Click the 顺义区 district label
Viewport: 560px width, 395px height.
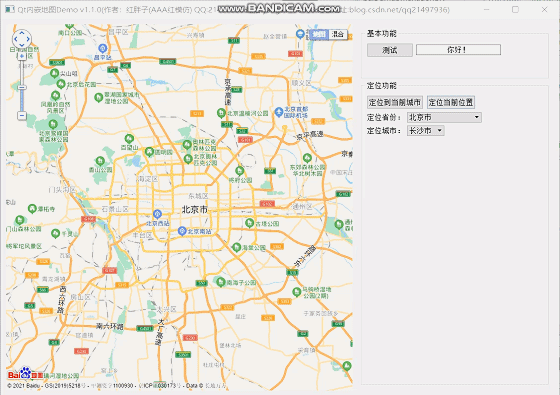(301, 83)
